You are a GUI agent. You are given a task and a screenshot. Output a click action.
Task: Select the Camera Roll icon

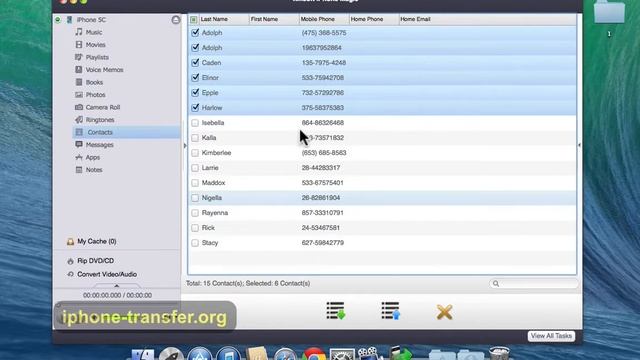click(x=79, y=107)
